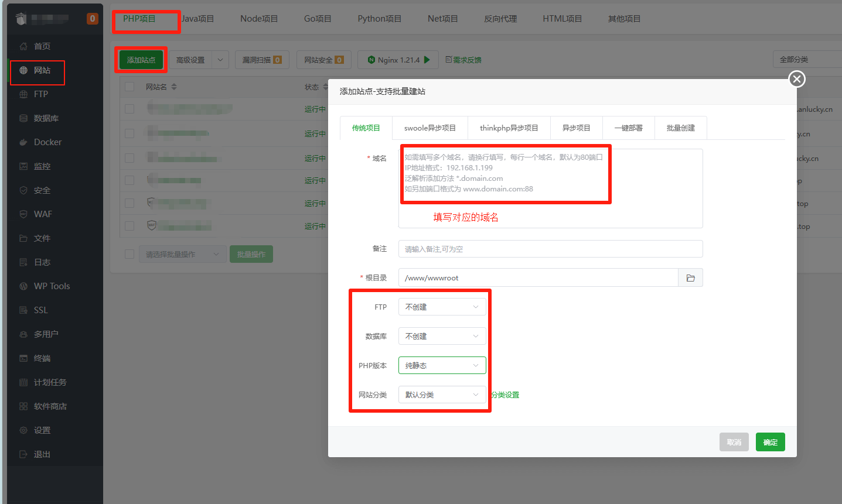Open the 网站分类 默认分类 dropdown

442,395
